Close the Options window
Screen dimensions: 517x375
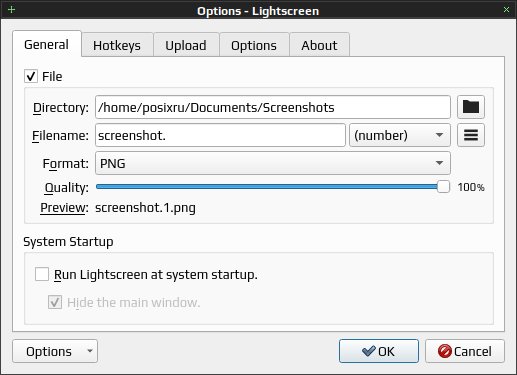[x=506, y=10]
